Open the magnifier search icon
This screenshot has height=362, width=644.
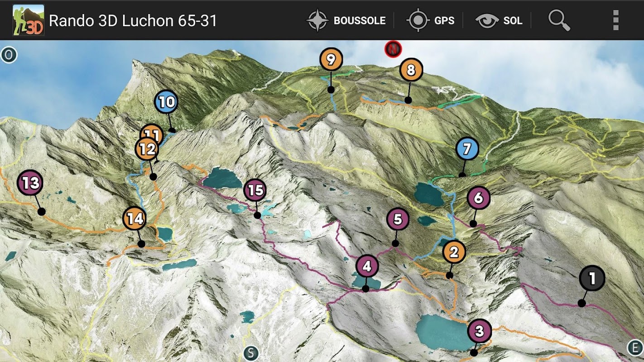(x=559, y=20)
